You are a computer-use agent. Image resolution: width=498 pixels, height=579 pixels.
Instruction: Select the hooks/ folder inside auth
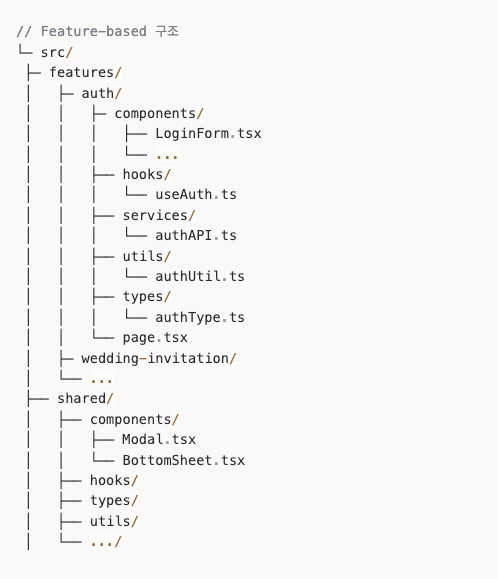[x=147, y=174]
